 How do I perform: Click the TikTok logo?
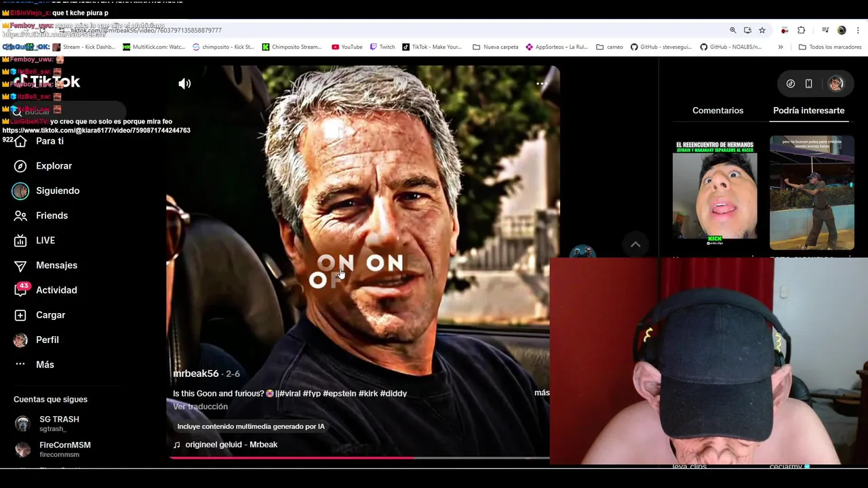tap(46, 82)
